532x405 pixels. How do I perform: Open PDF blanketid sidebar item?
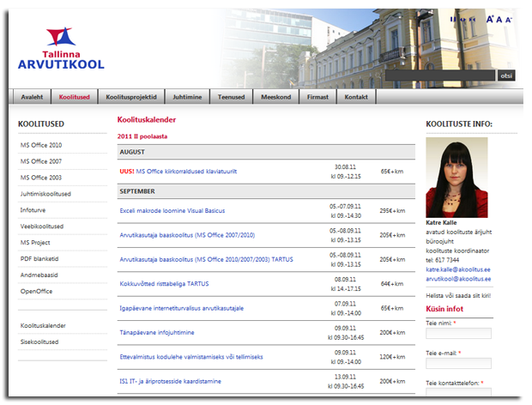click(x=41, y=259)
